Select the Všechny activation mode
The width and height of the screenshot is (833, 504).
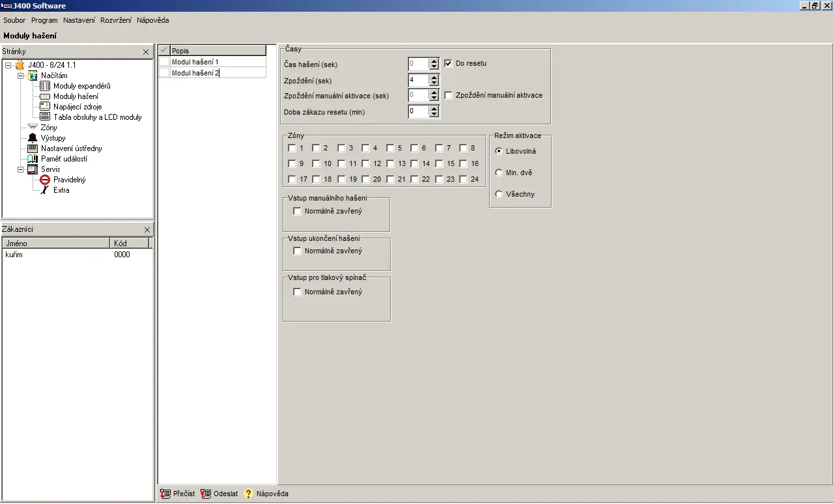pyautogui.click(x=499, y=194)
